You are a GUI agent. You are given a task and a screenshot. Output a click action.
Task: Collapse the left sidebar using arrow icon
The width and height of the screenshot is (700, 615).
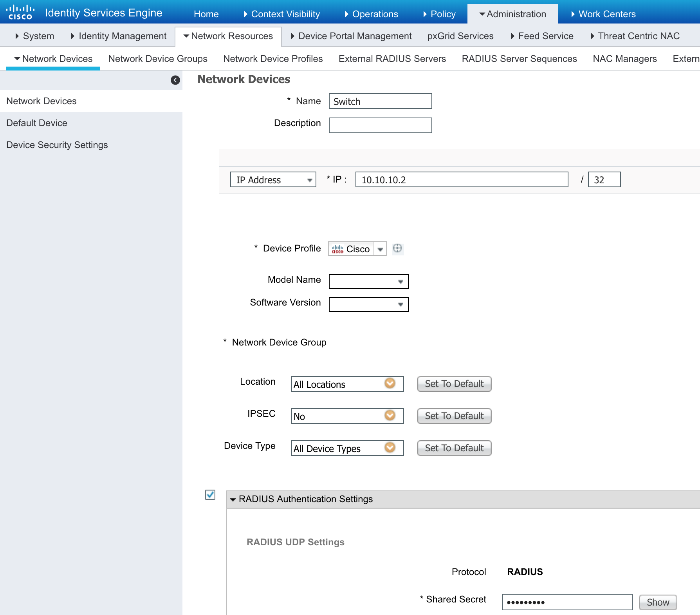175,80
